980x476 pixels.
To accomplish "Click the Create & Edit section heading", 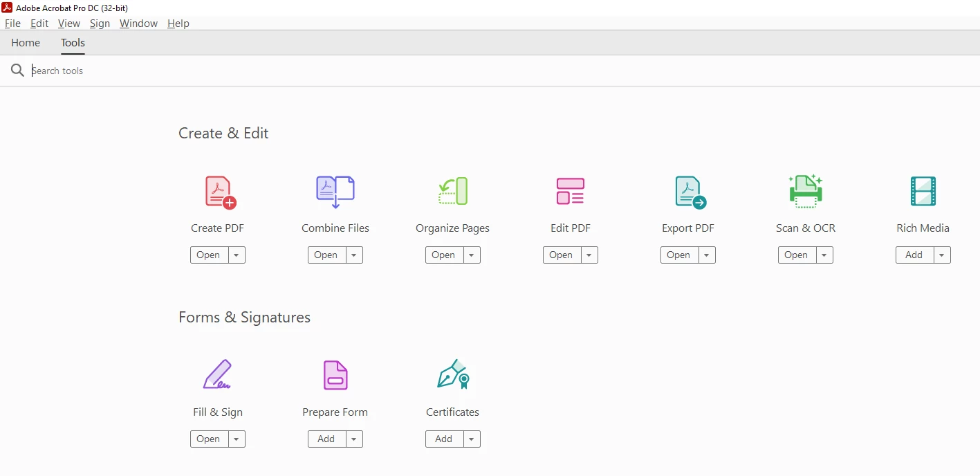I will point(223,134).
